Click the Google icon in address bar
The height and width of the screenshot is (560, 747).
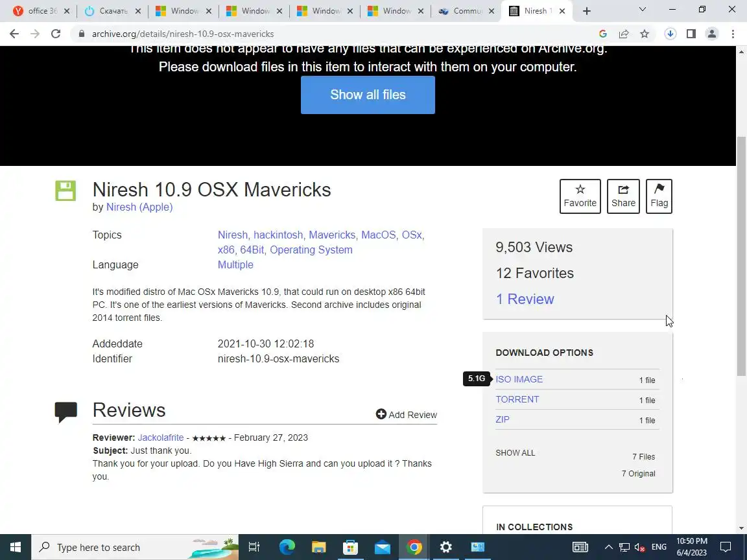click(602, 34)
